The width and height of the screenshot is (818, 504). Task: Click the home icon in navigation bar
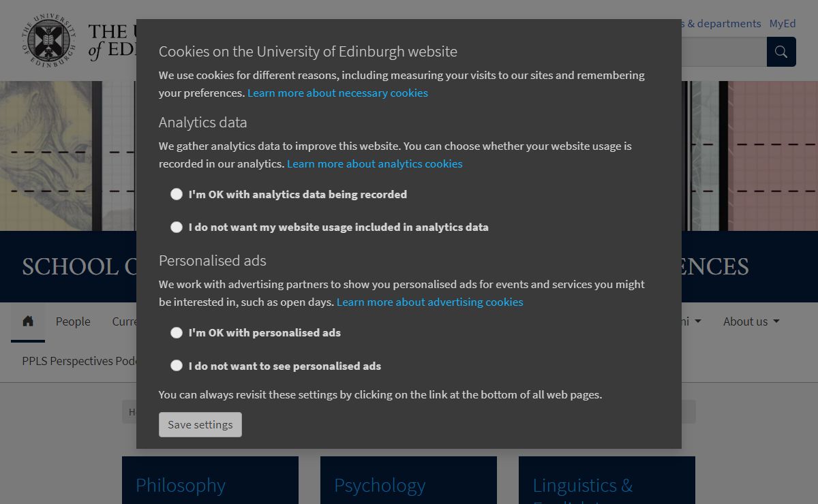pos(28,321)
